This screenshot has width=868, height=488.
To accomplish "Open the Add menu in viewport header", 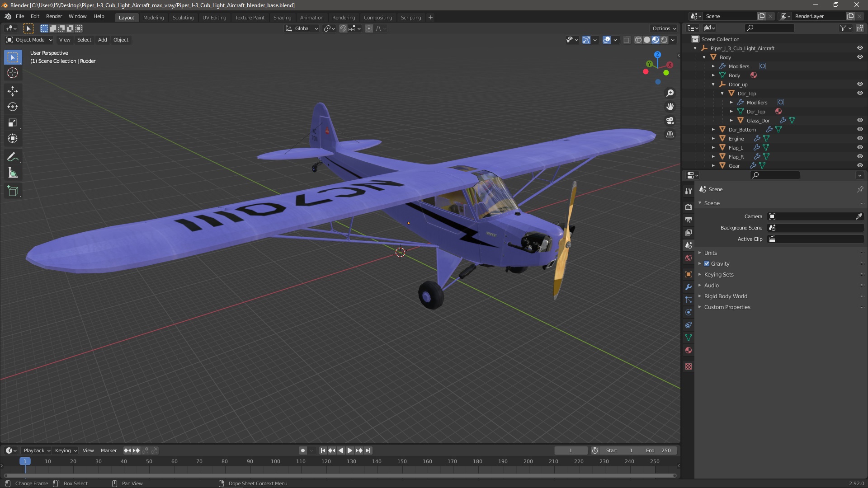I will [103, 40].
